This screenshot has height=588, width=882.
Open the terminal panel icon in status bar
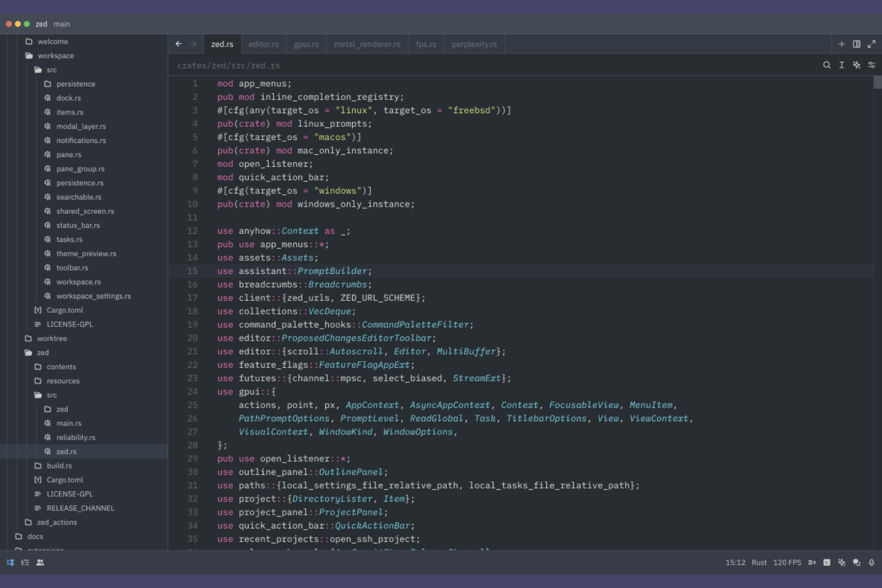[827, 562]
